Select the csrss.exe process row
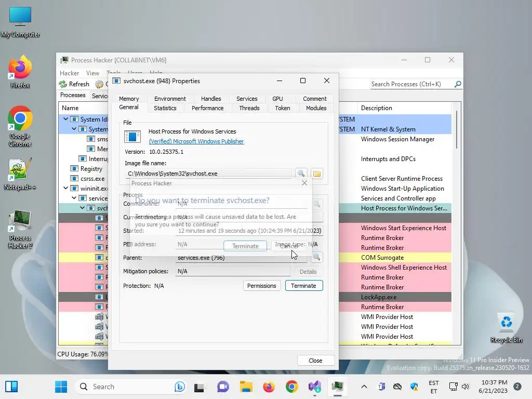The height and width of the screenshot is (399, 532). [x=84, y=178]
